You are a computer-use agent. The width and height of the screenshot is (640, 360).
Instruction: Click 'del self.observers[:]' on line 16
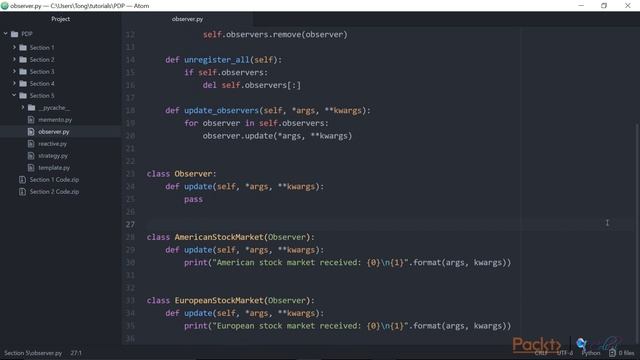252,85
